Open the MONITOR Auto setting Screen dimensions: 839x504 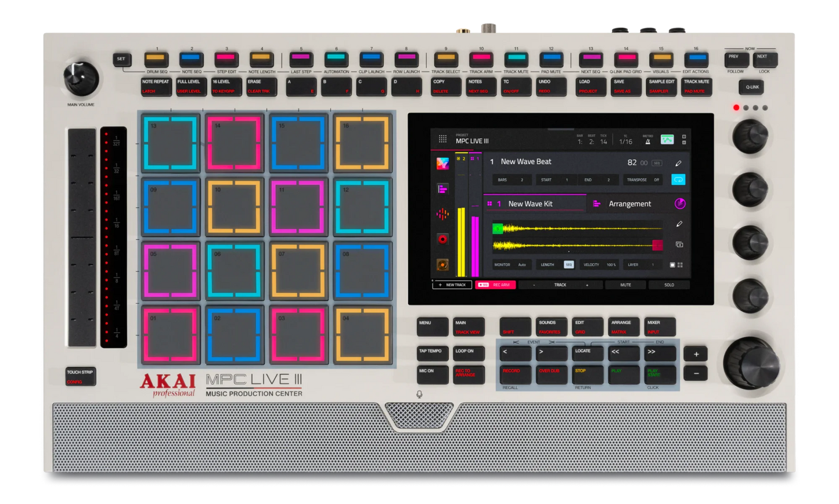(x=511, y=265)
